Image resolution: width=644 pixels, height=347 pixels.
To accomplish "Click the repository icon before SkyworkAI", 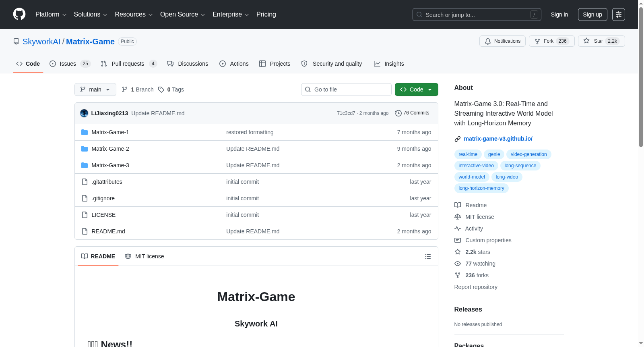I will 16,42.
